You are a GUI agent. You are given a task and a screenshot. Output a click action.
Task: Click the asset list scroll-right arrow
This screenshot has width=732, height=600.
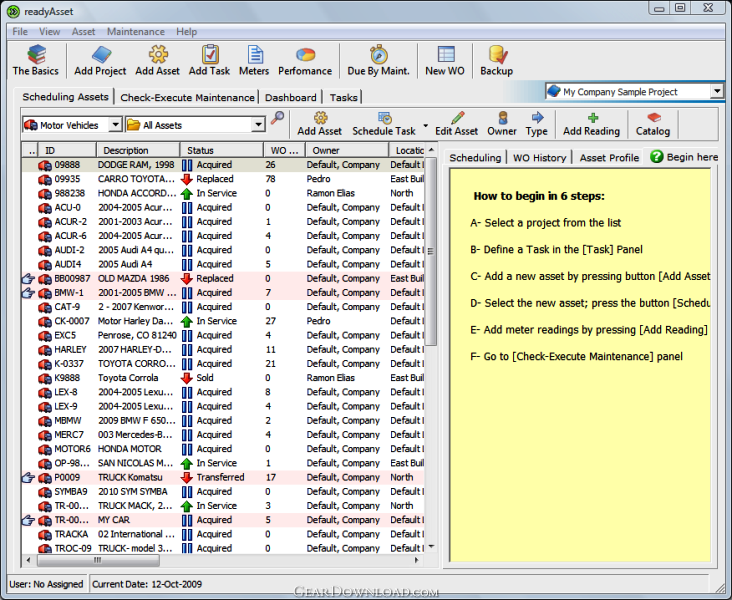pos(416,560)
